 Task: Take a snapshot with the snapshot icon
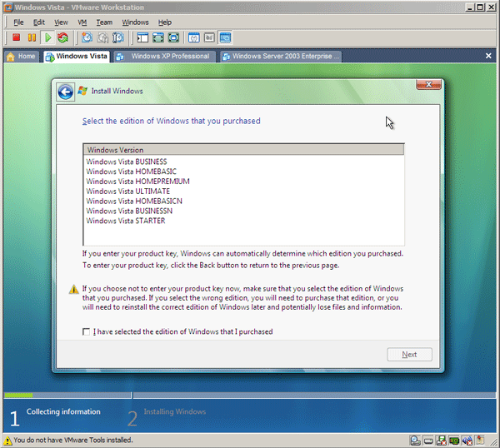click(x=87, y=37)
